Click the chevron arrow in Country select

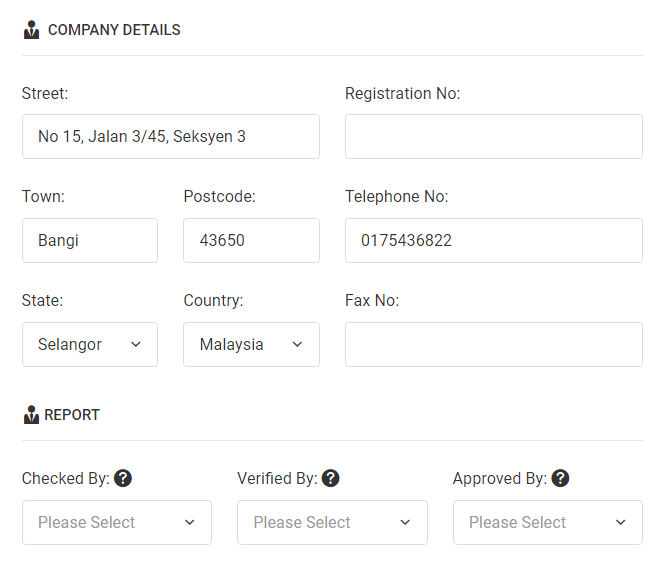[297, 345]
